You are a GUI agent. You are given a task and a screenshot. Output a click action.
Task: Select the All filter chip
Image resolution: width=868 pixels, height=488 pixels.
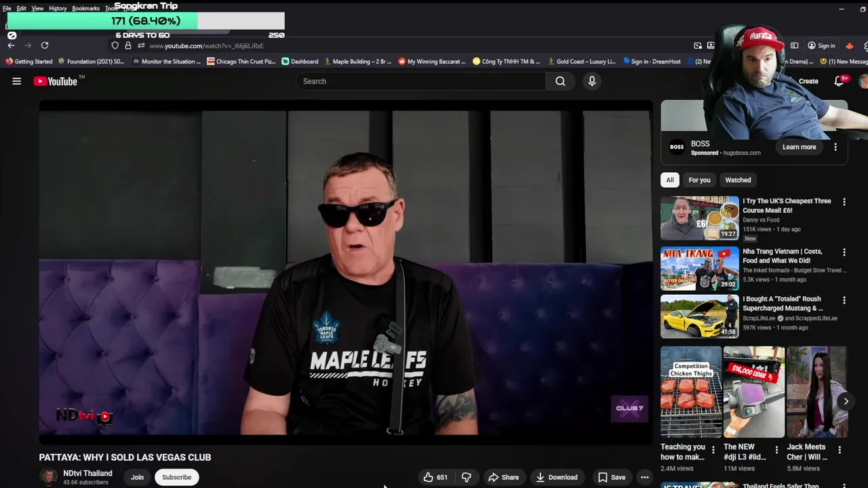click(670, 180)
